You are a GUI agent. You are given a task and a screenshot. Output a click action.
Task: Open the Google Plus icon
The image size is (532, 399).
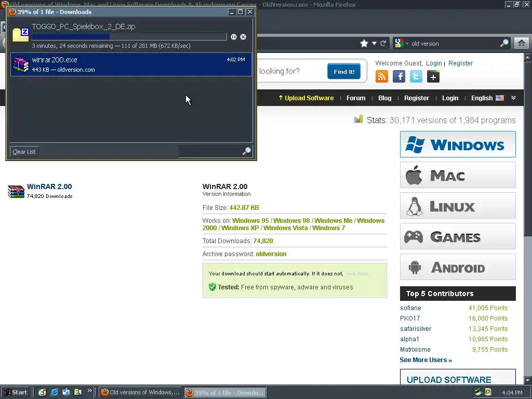click(x=433, y=76)
